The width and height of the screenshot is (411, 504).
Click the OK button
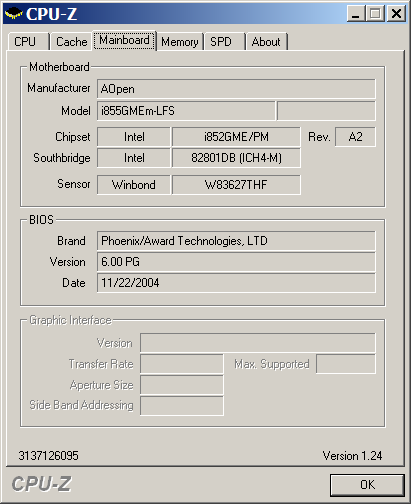click(367, 485)
